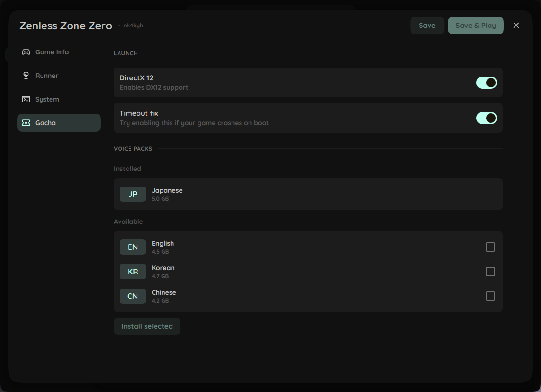This screenshot has height=392, width=541.
Task: Click the KR language badge
Action: (x=133, y=272)
